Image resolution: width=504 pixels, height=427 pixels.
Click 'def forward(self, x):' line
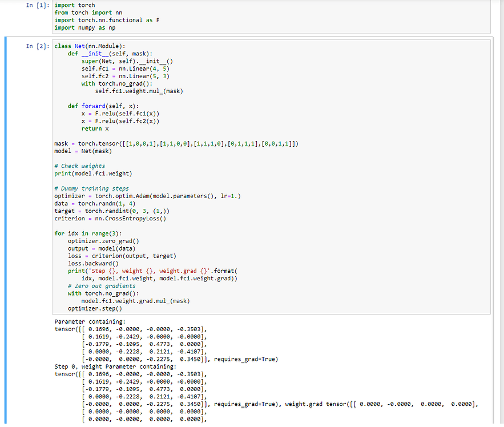[103, 106]
